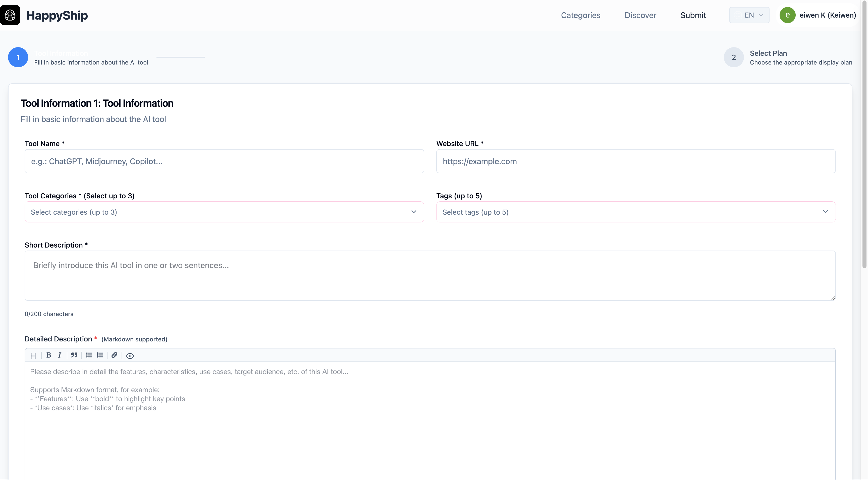Insert a bulleted list

(x=89, y=355)
